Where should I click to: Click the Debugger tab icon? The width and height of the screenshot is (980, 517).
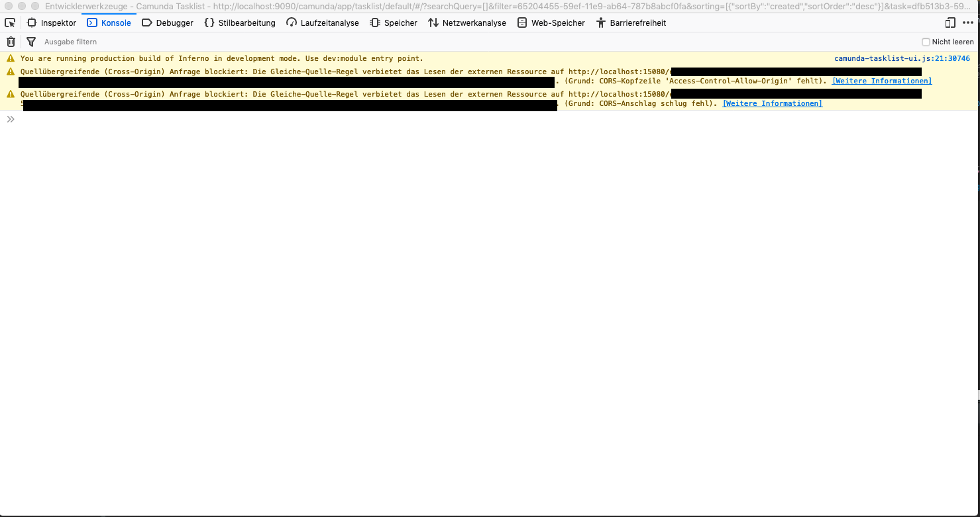point(147,23)
